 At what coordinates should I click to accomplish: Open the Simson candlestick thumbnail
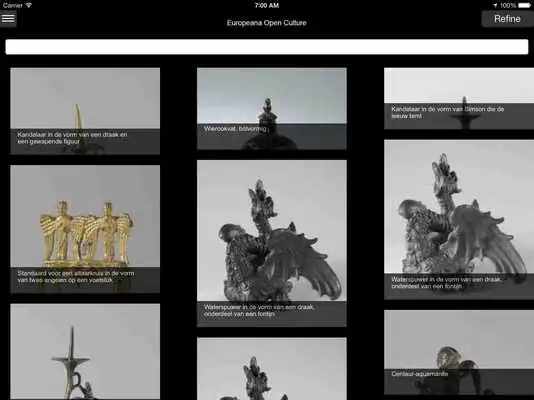[x=459, y=98]
